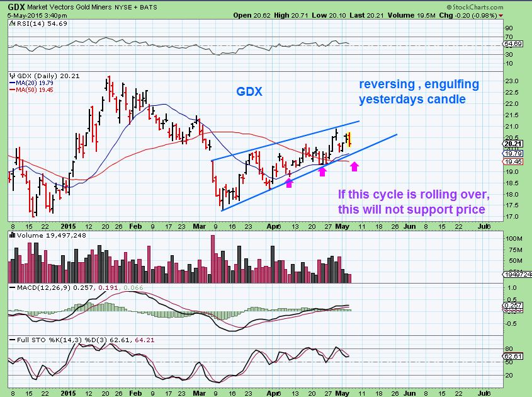
Task: Click the '5-May-2015 3:40pm' timestamp
Action: (37, 16)
